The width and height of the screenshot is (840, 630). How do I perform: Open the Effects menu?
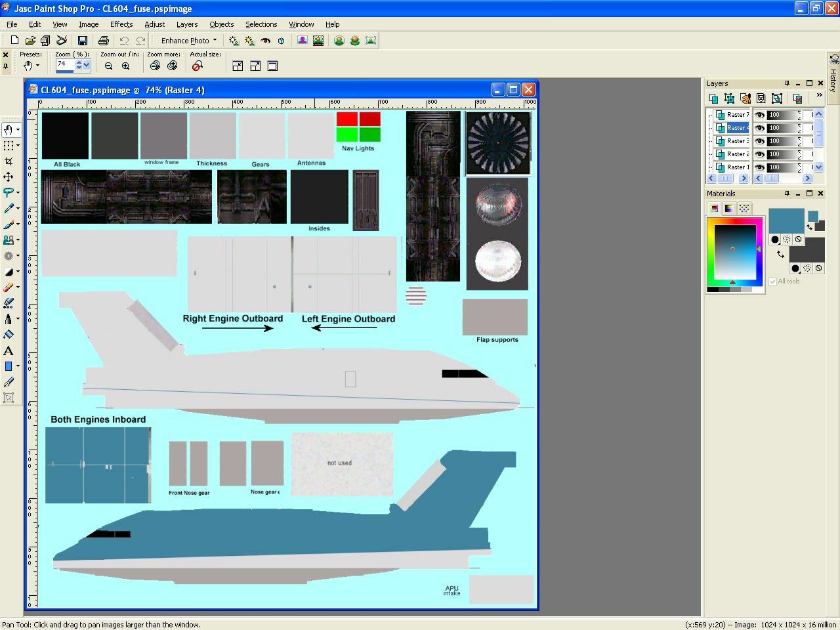[x=121, y=24]
